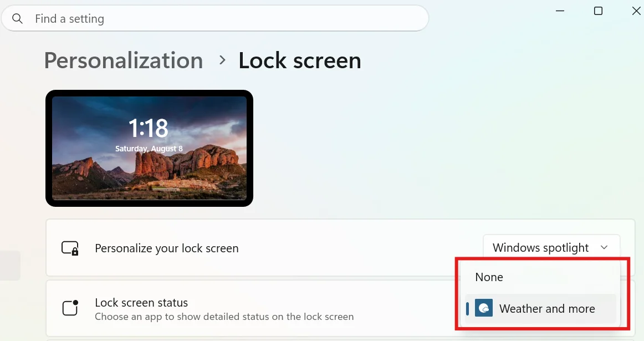Screen dimensions: 644x341
Task: Click the Windows spotlight dropdown chevron
Action: [604, 247]
